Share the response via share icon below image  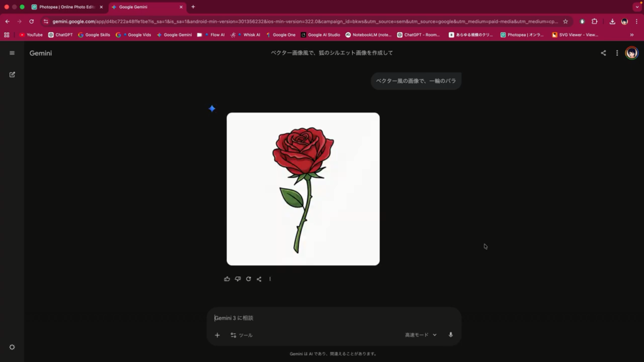click(x=259, y=279)
